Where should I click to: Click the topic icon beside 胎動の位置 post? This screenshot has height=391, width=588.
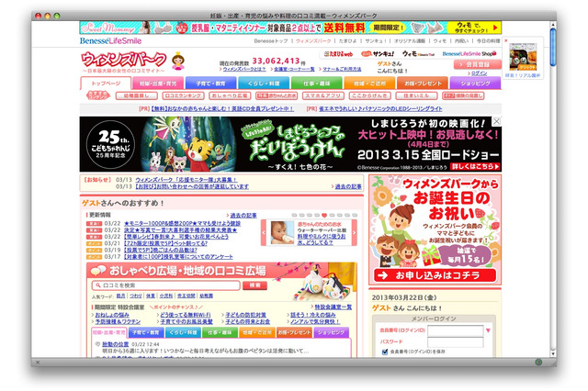coord(97,344)
